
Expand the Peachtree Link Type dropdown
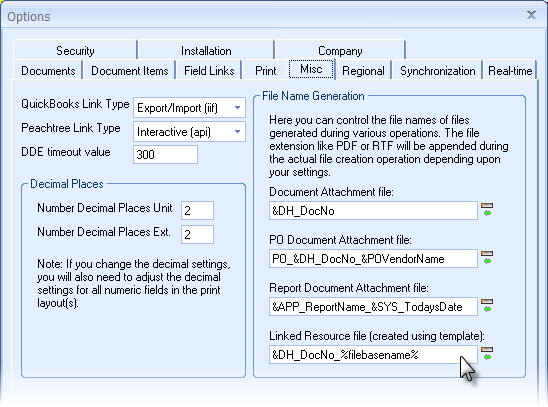237,132
